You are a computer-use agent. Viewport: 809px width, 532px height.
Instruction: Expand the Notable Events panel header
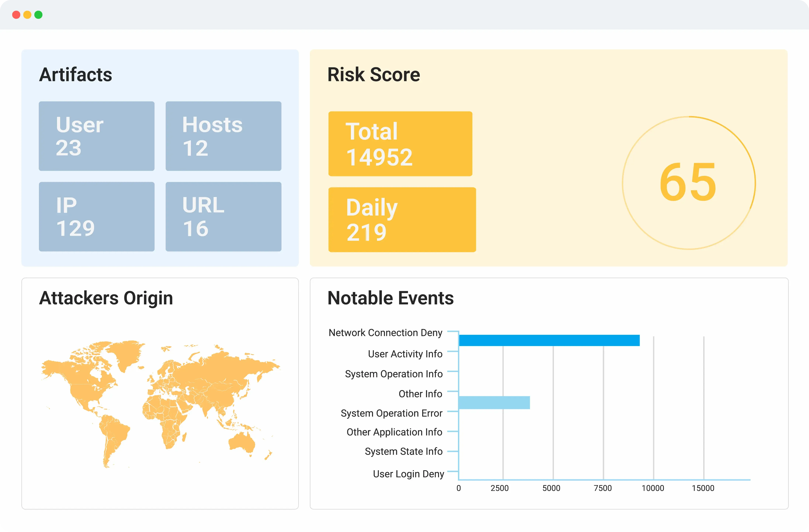pyautogui.click(x=390, y=298)
